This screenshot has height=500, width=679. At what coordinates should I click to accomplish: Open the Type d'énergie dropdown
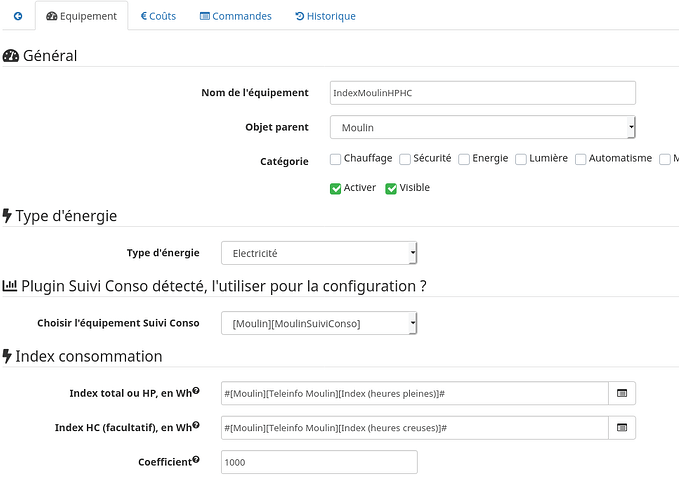(319, 253)
